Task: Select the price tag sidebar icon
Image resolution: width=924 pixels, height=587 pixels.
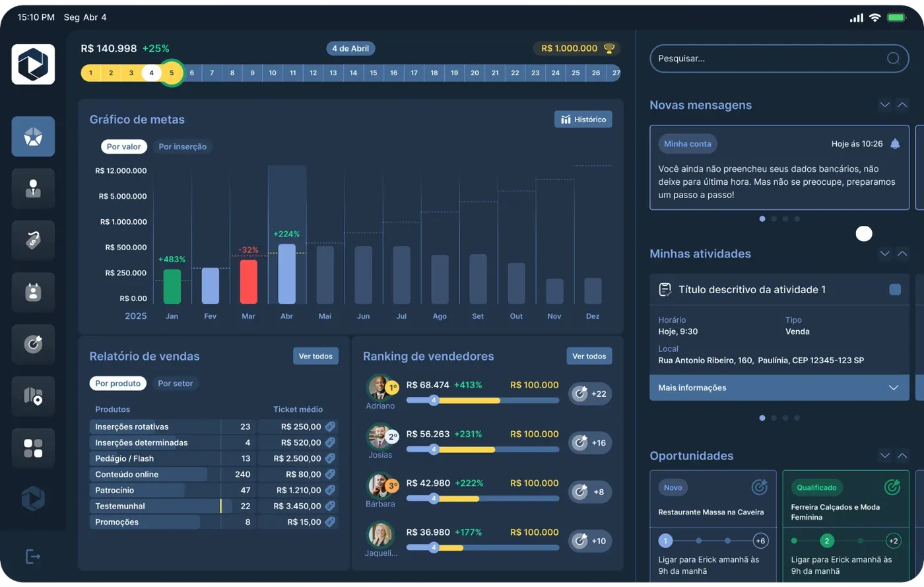Action: point(33,240)
